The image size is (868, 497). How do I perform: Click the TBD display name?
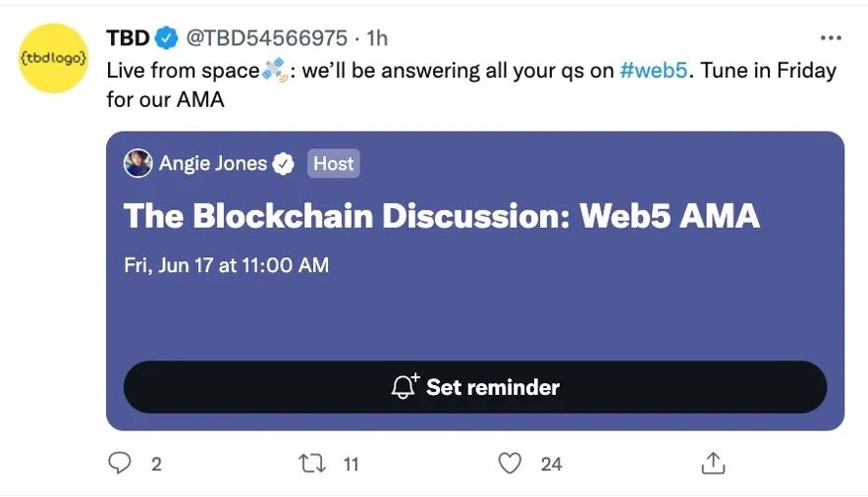tap(128, 38)
